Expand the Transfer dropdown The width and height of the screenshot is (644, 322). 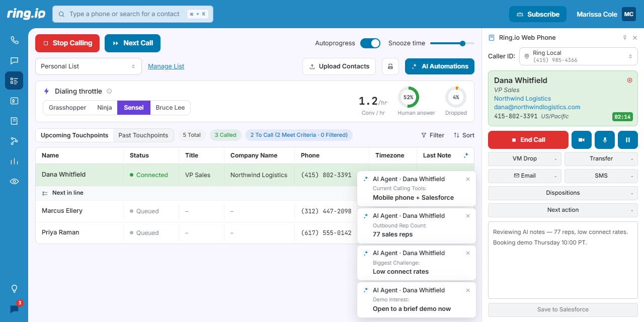tap(601, 158)
